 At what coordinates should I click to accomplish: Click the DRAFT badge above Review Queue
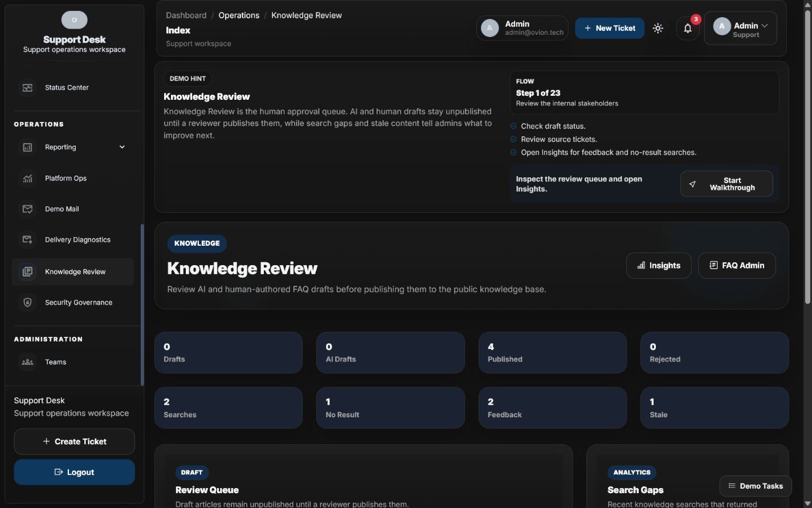pos(192,473)
